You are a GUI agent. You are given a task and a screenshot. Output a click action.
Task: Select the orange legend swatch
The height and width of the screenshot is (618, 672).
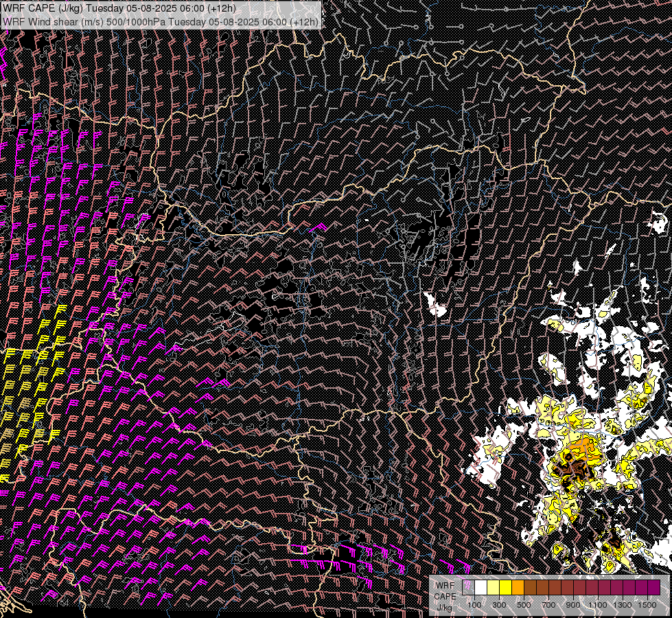point(518,588)
